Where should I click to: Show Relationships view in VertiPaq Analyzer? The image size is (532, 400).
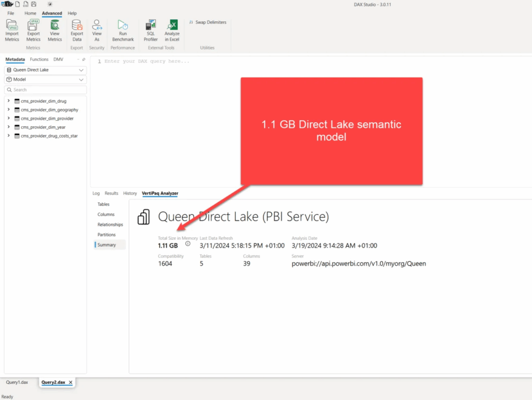tap(110, 225)
